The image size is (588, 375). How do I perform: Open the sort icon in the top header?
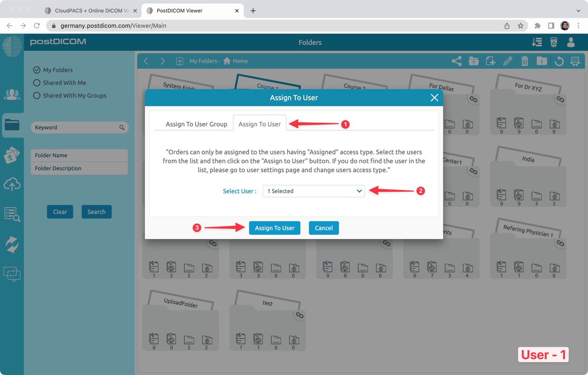click(x=537, y=42)
